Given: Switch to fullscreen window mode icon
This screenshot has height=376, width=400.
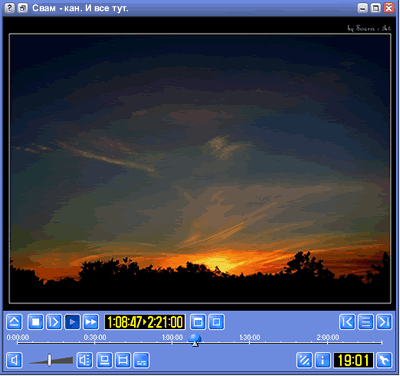Looking at the screenshot, I should pos(198,322).
